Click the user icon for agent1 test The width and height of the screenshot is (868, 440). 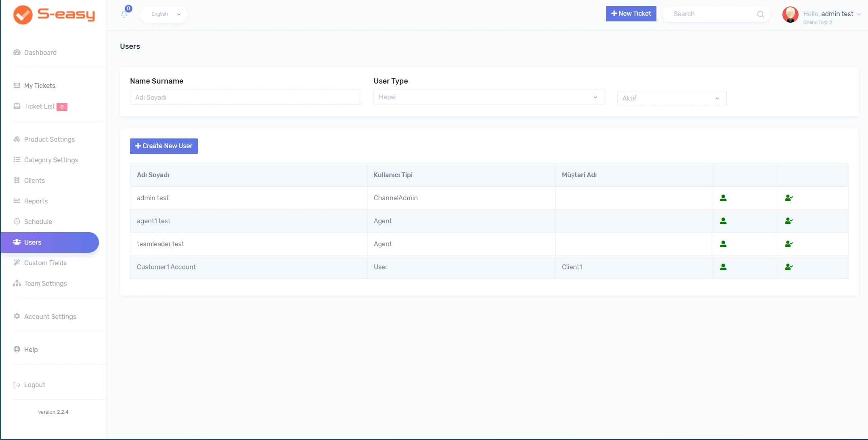[x=723, y=221]
